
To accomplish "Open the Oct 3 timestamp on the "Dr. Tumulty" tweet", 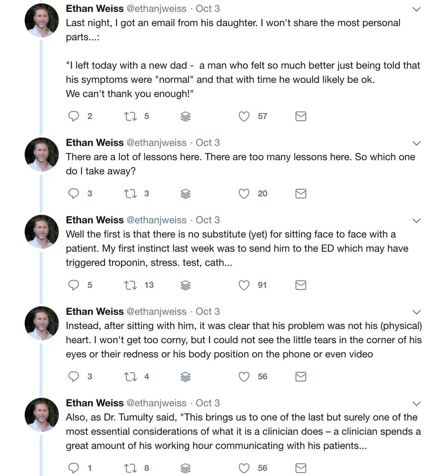I will [x=208, y=403].
